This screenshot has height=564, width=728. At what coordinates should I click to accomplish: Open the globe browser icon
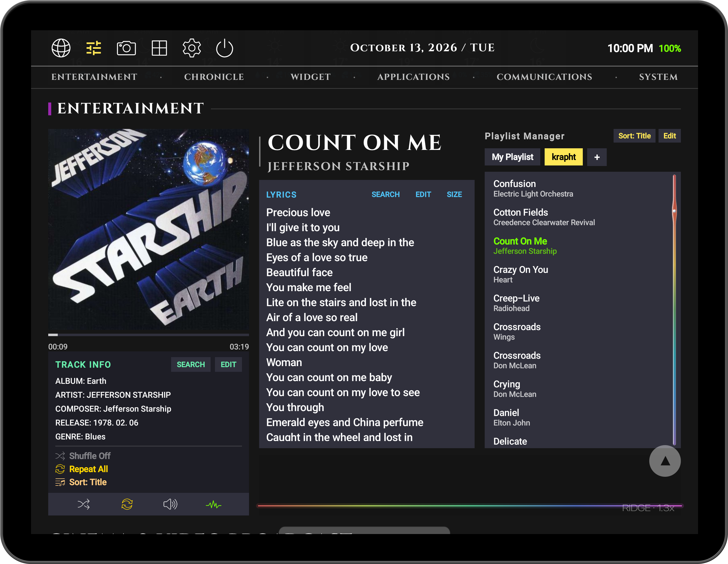61,48
